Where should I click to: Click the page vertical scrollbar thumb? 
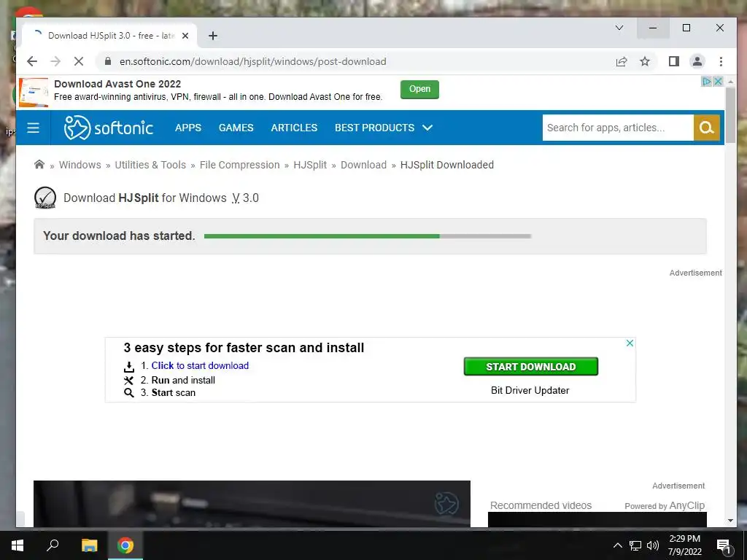(730, 114)
